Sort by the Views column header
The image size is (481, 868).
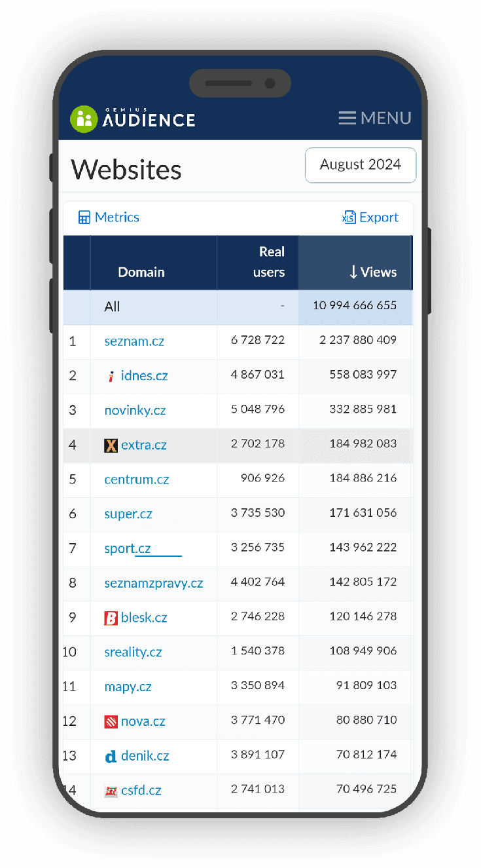[373, 273]
